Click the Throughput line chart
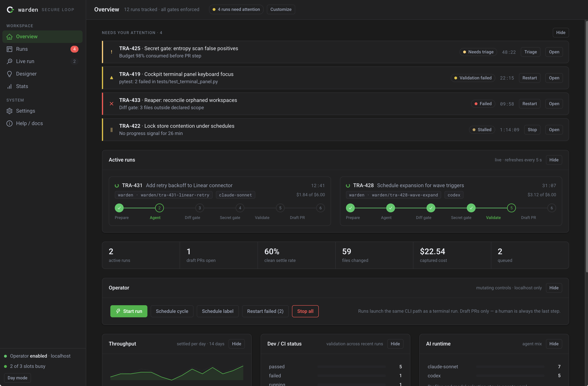588x386 pixels. tap(177, 373)
